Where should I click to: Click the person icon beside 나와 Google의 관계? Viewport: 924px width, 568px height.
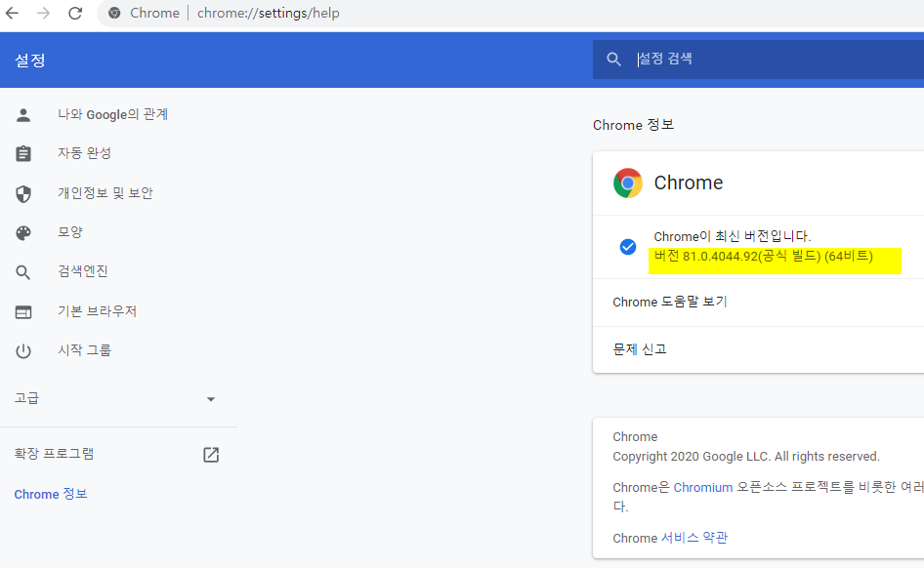click(23, 115)
